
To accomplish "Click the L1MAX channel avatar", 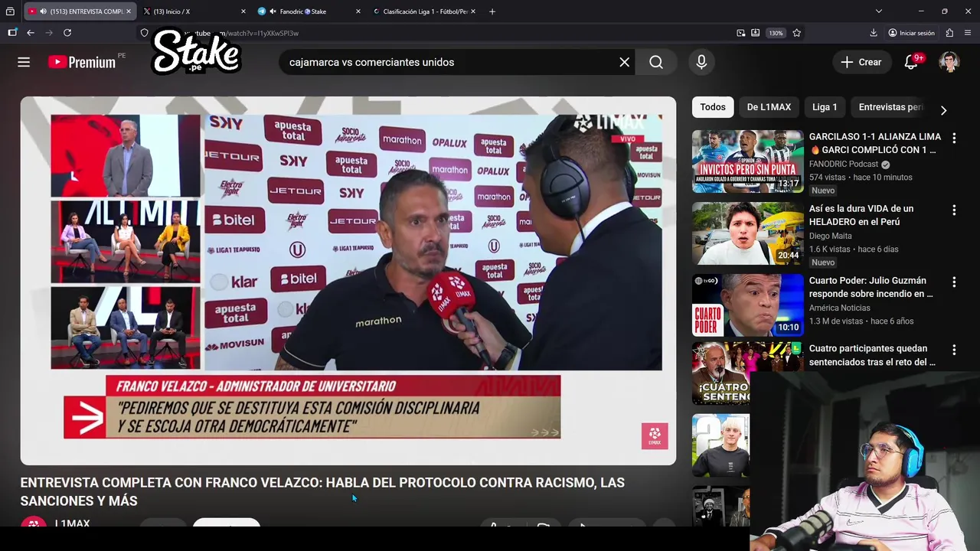I will (34, 523).
